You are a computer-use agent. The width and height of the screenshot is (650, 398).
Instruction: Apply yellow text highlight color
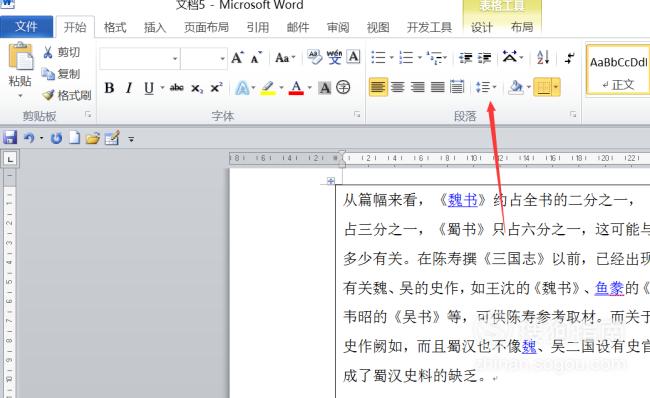coord(268,88)
